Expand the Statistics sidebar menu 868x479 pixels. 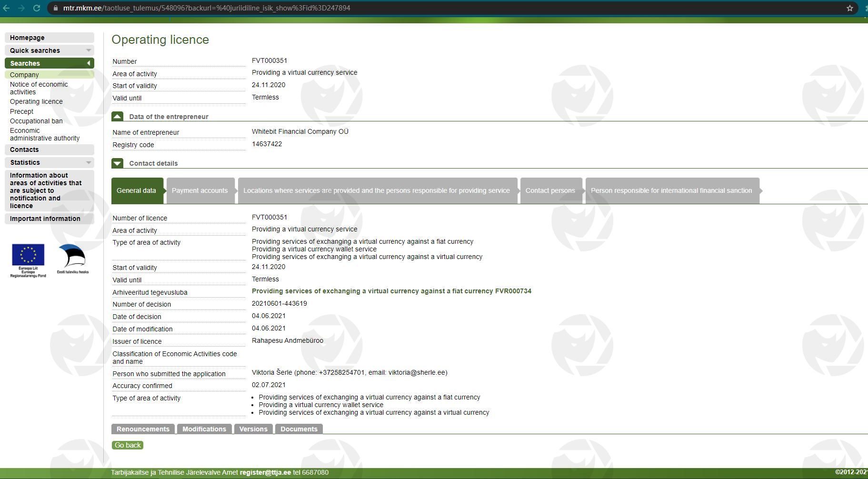88,162
